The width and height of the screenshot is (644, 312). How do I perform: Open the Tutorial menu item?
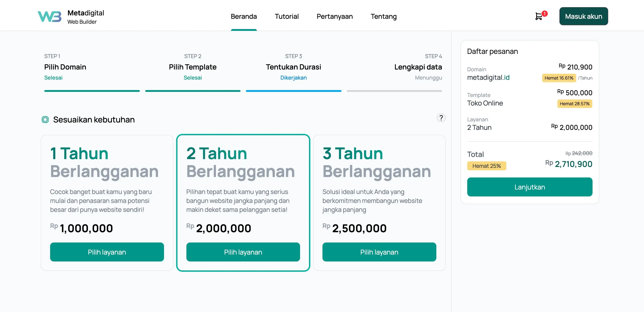[286, 17]
